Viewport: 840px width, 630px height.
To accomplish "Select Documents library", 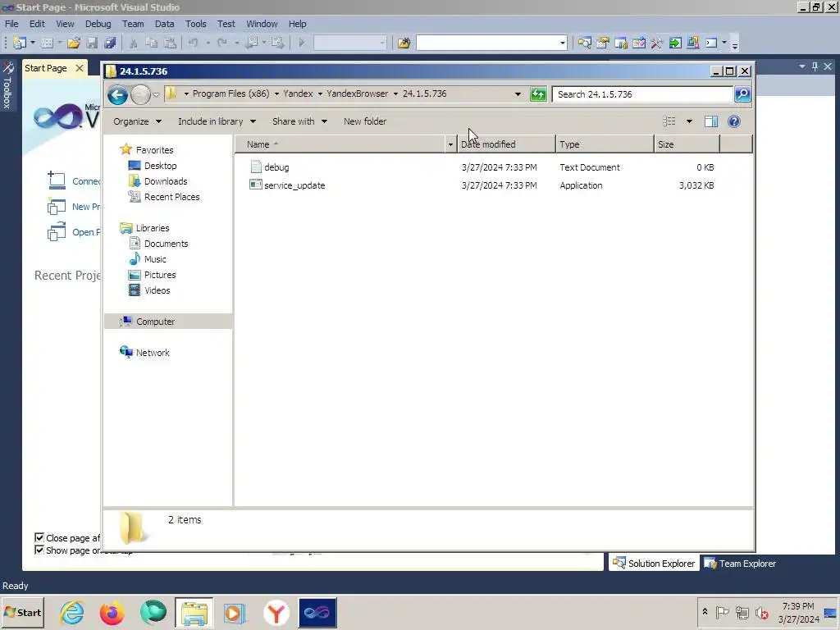I will tap(166, 244).
